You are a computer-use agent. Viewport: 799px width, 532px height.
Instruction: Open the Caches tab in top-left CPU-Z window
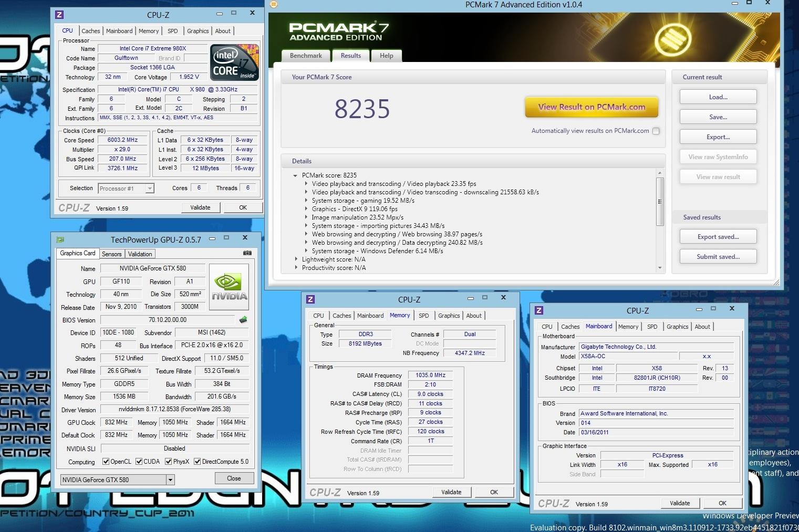[91, 31]
